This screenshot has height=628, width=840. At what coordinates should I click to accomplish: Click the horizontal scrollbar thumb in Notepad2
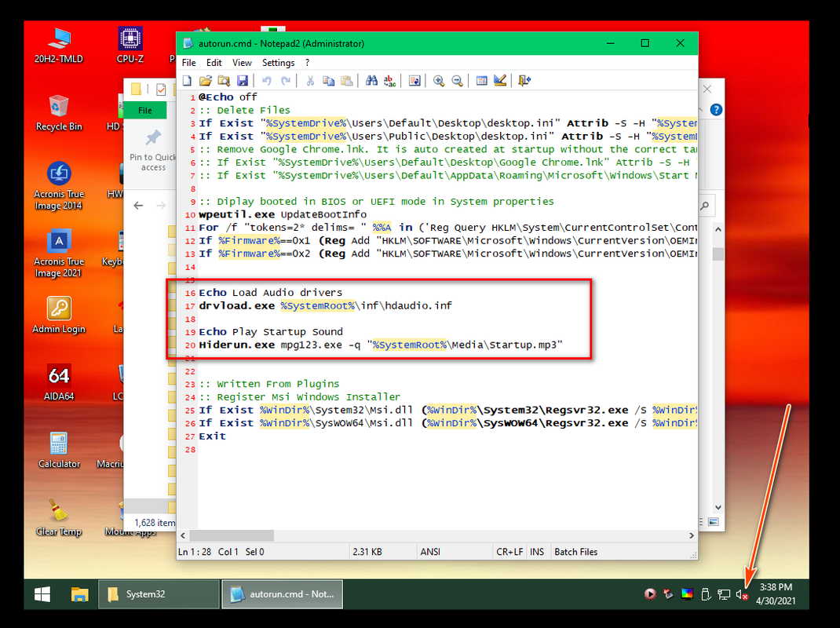tap(232, 535)
